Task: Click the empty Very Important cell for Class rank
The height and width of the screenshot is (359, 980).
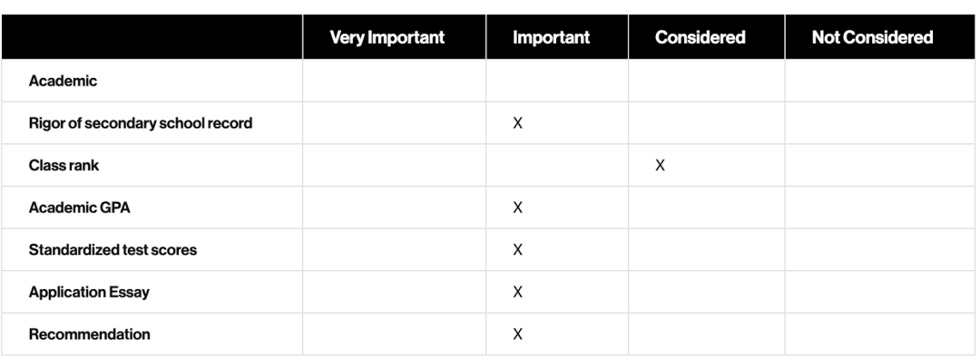Action: click(x=395, y=166)
